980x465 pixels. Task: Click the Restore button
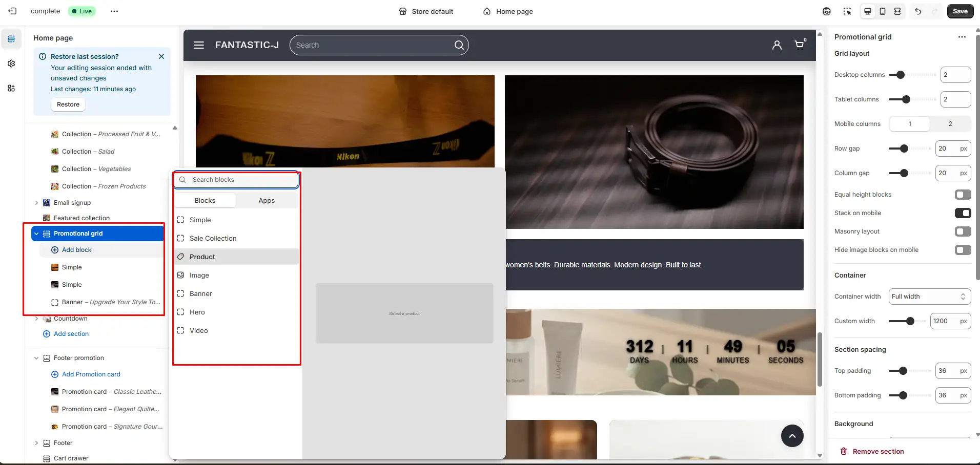pyautogui.click(x=68, y=104)
